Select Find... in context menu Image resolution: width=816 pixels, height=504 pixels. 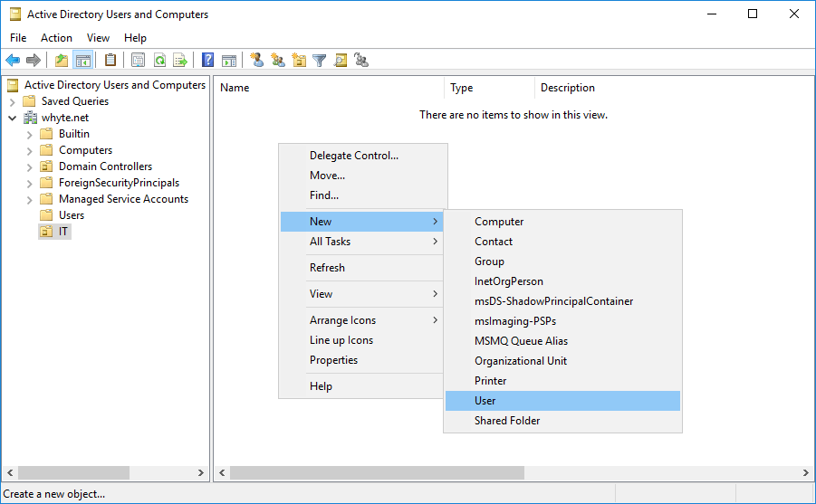[x=363, y=195]
